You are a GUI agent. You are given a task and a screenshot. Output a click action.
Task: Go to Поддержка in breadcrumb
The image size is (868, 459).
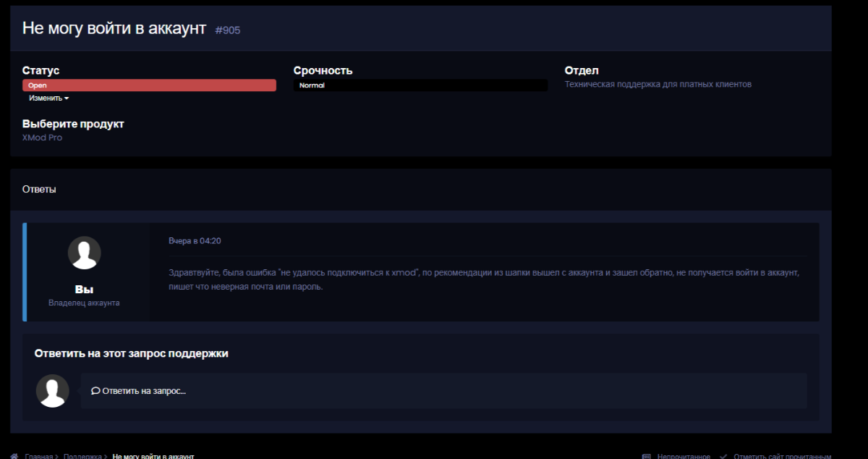pos(82,456)
